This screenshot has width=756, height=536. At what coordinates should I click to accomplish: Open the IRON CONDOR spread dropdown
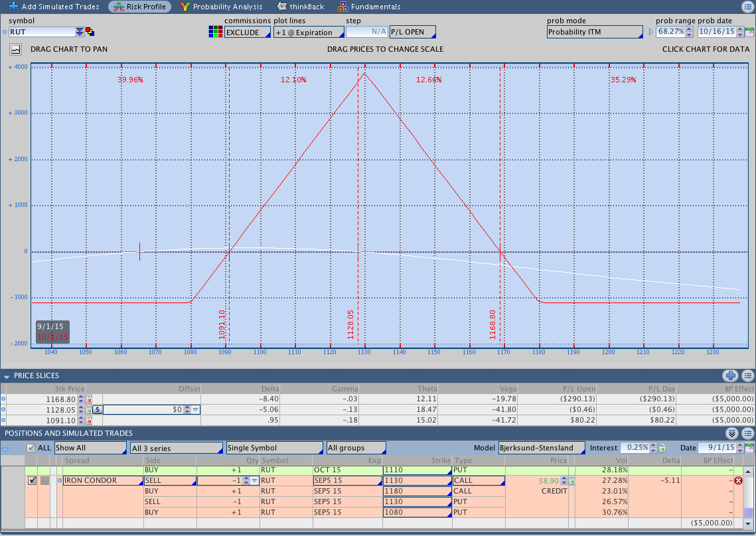click(103, 480)
